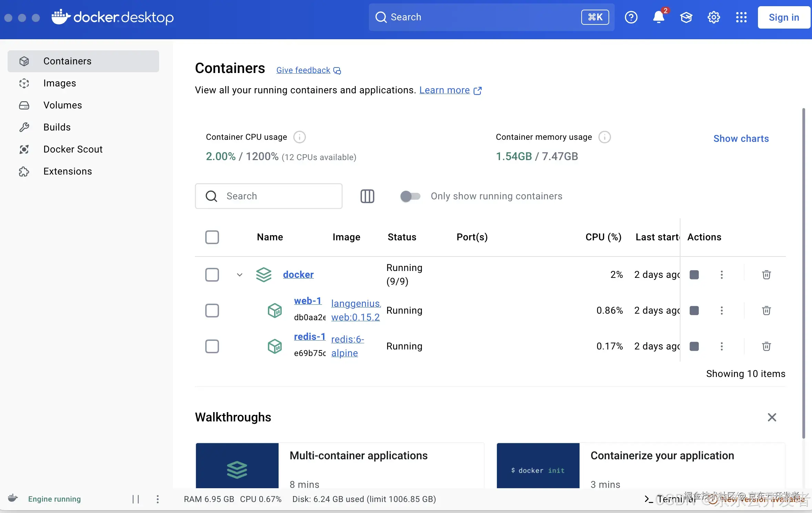Tick the checkbox for the web-1 container
Viewport: 812px width, 513px height.
pos(212,311)
